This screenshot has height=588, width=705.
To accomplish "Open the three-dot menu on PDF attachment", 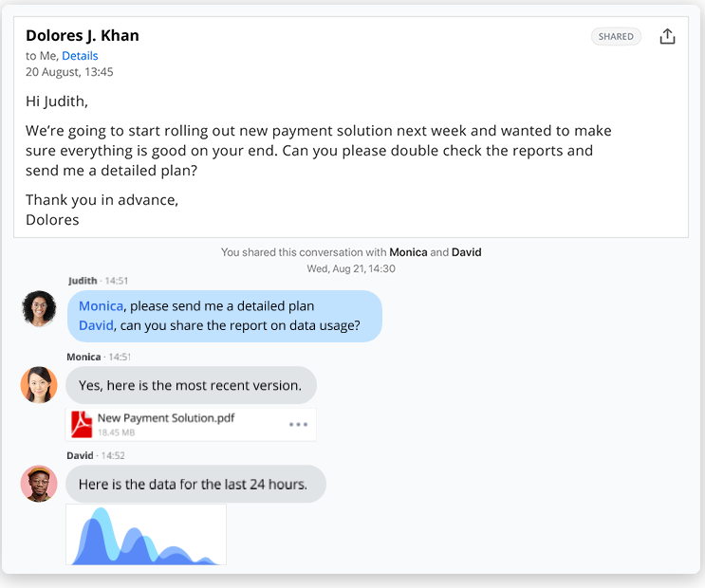I will [299, 424].
